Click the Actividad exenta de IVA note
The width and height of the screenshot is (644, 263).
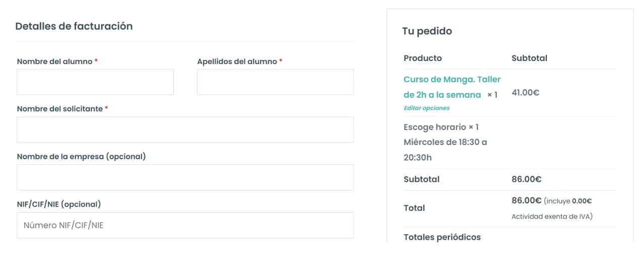[x=552, y=217]
